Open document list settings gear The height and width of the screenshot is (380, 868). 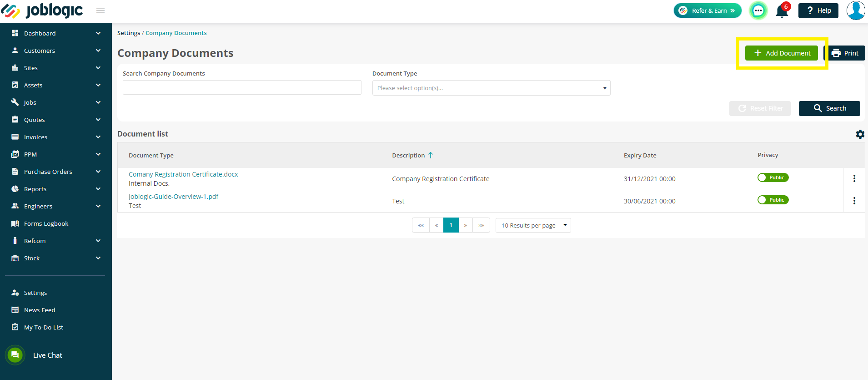[x=860, y=134]
